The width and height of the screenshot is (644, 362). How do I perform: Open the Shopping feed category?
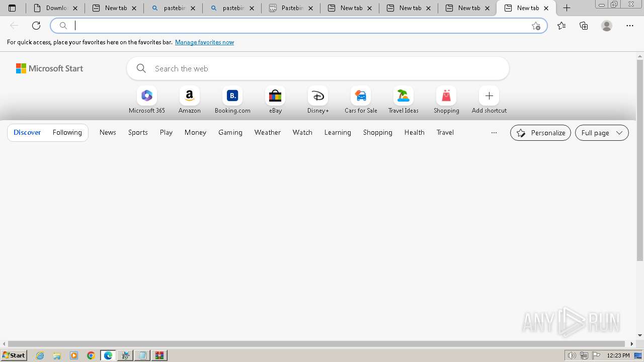(378, 132)
